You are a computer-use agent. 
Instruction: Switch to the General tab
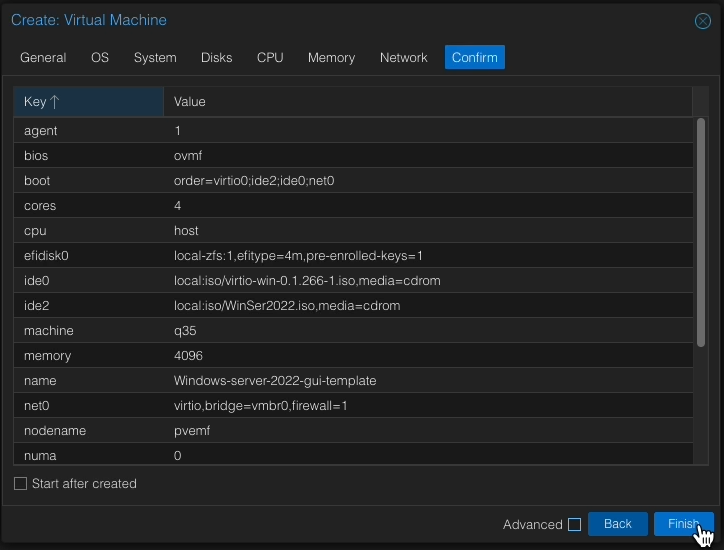tap(43, 57)
